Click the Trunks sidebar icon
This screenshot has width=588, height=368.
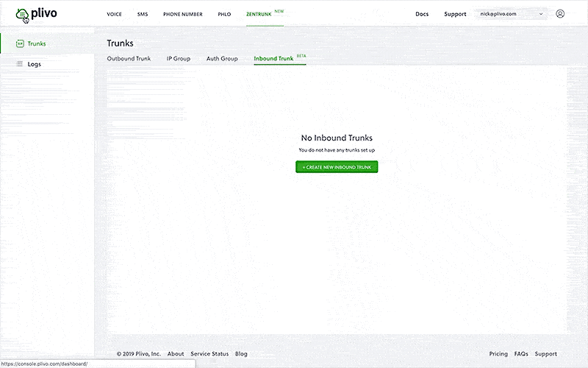(20, 44)
